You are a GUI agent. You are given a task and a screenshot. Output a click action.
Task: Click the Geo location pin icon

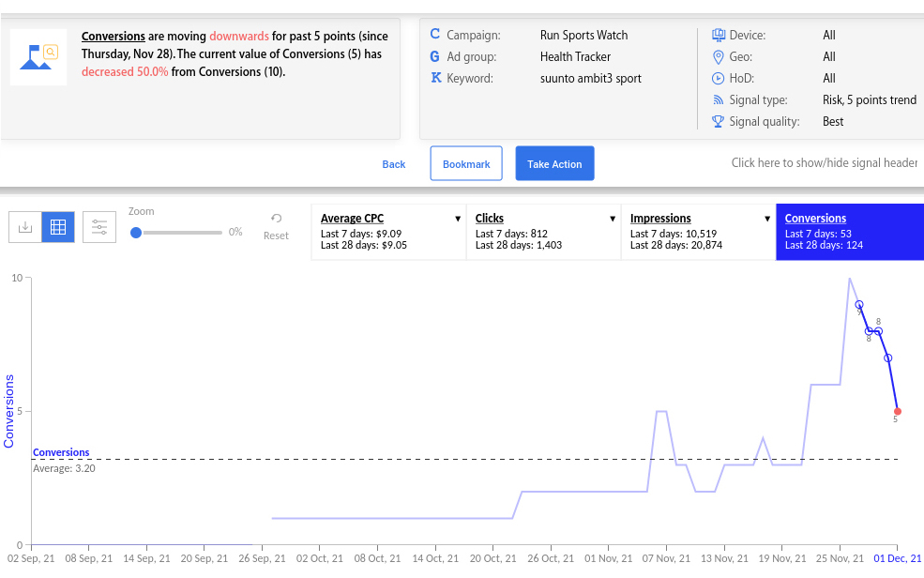(x=719, y=57)
